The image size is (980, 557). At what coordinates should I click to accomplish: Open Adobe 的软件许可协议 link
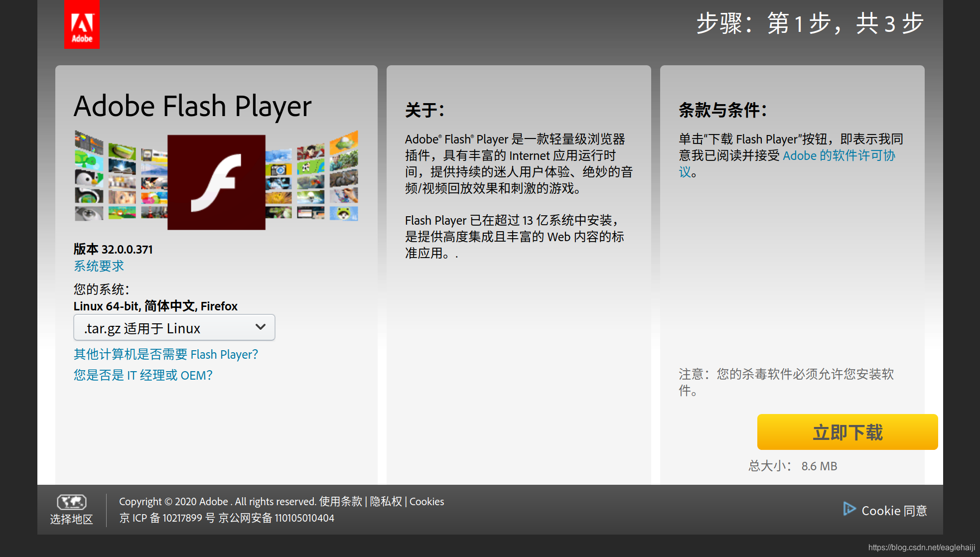click(839, 155)
